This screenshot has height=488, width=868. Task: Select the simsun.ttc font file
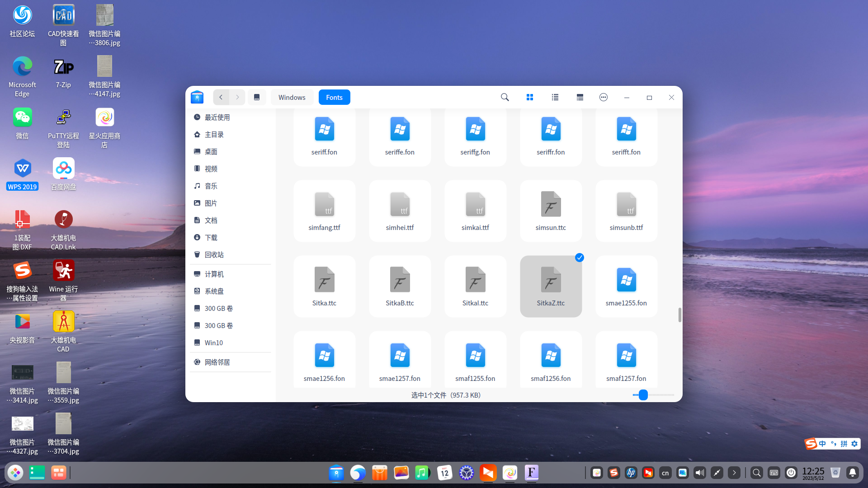(x=551, y=211)
